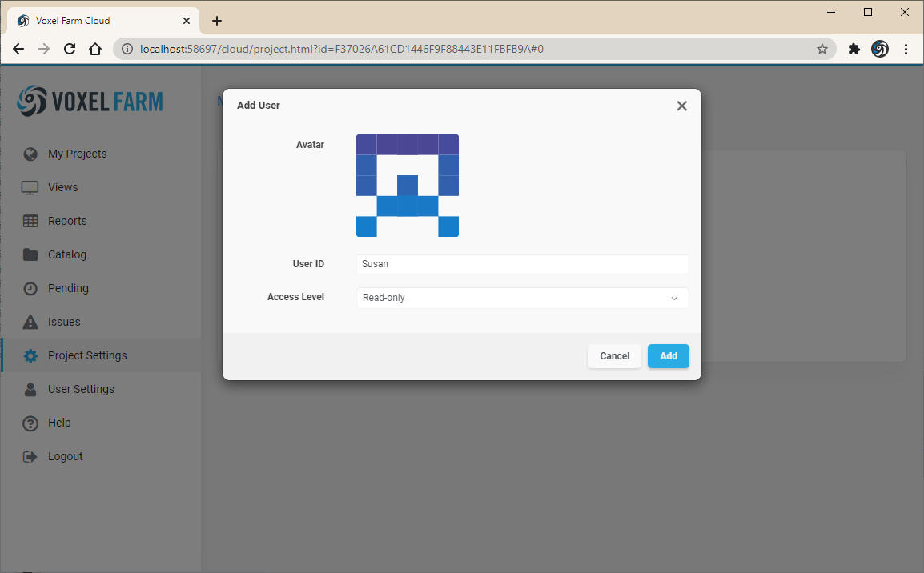This screenshot has width=924, height=573.
Task: Maximize the browser window
Action: [x=867, y=12]
